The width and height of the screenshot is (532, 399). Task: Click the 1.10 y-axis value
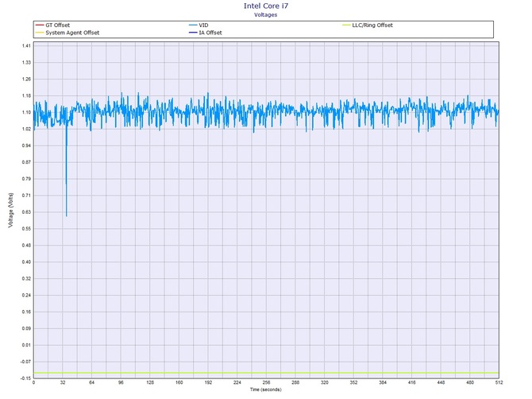(x=26, y=112)
